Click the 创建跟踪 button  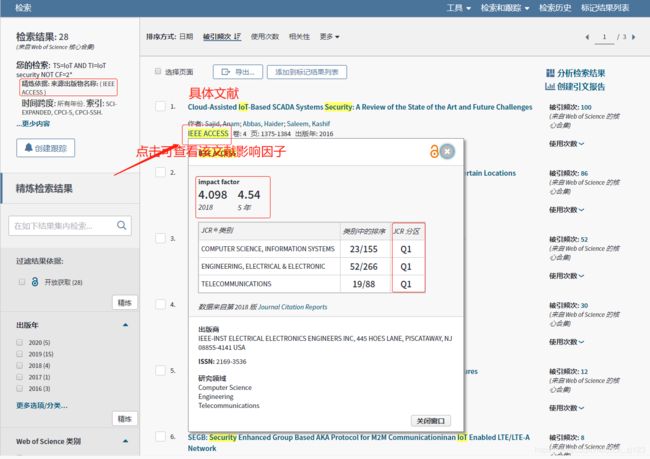[x=46, y=148]
